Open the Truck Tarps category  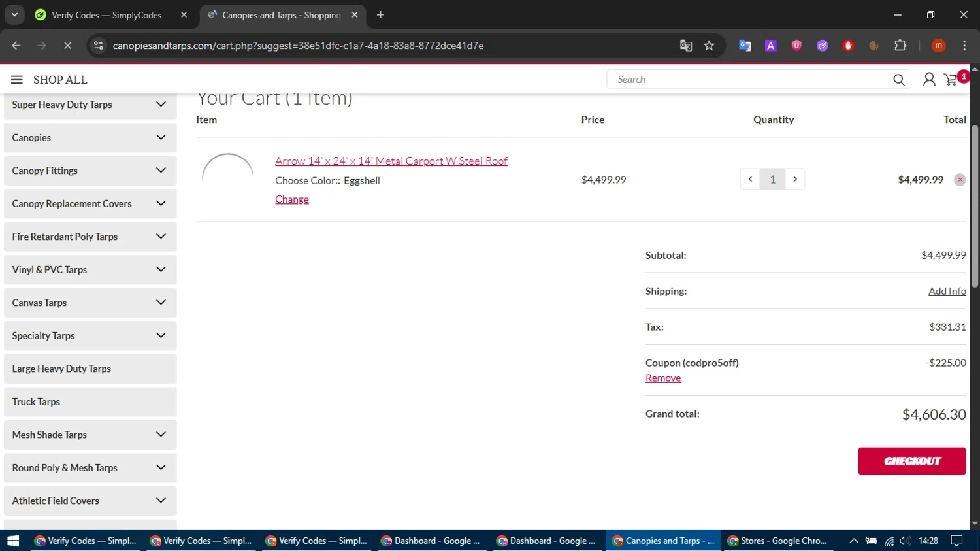(90, 402)
